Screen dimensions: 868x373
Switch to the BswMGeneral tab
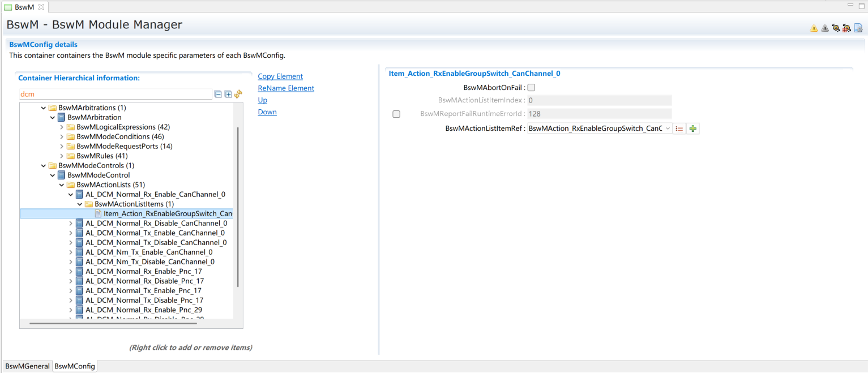point(27,366)
